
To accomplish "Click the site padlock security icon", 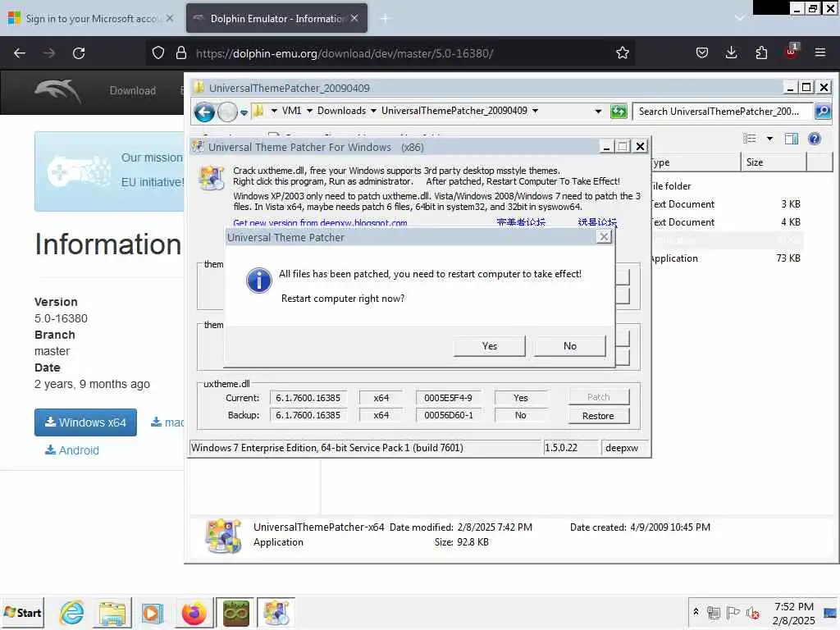I will pyautogui.click(x=181, y=53).
